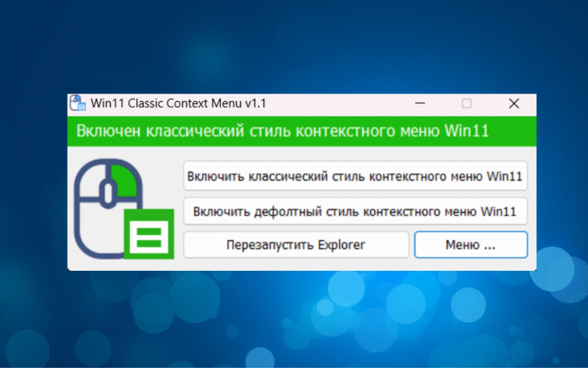The width and height of the screenshot is (588, 368).
Task: Click the disabled maximize window button
Action: point(466,103)
